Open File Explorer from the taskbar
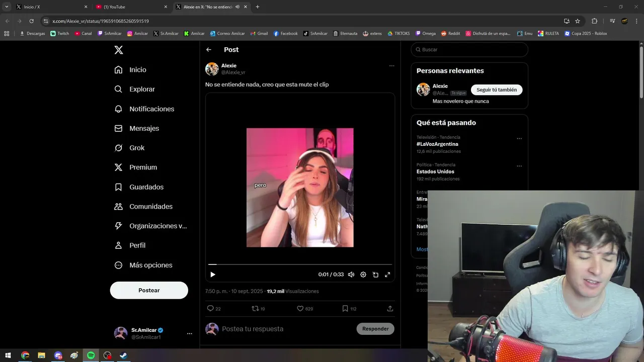 click(x=41, y=355)
